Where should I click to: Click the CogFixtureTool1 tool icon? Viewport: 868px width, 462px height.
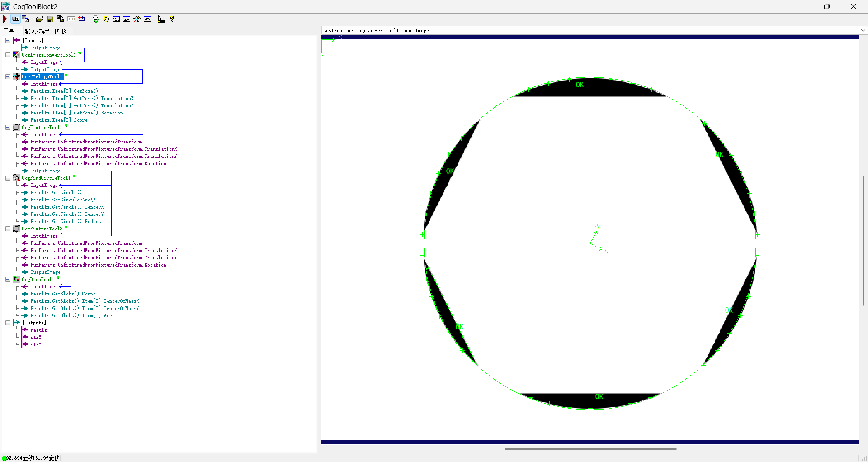tap(16, 127)
